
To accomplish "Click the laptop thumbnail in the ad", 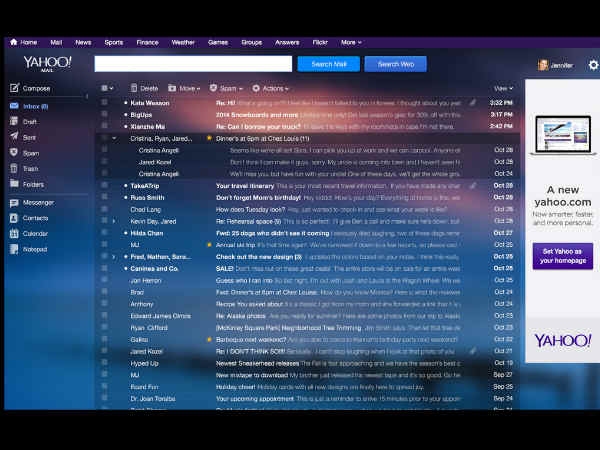I will point(563,135).
